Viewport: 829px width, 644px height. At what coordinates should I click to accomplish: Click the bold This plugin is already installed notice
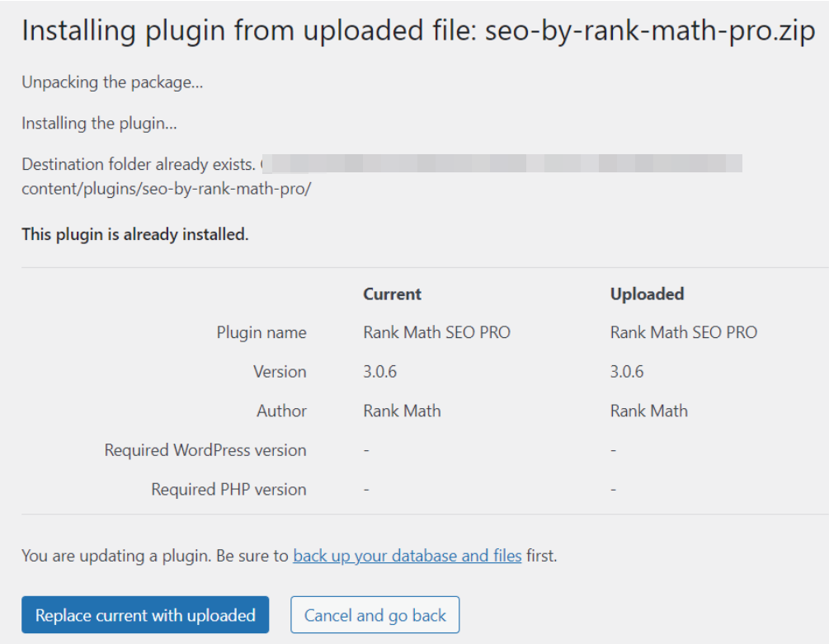[135, 234]
